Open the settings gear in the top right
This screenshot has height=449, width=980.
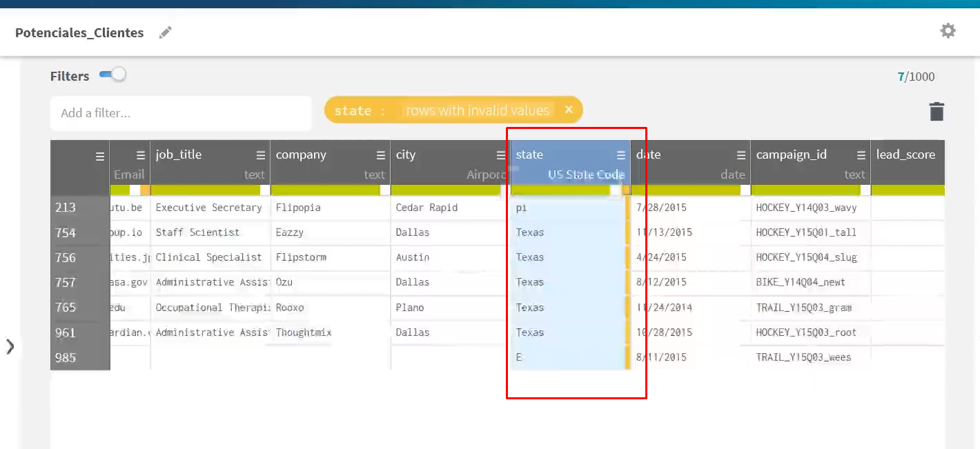(947, 30)
